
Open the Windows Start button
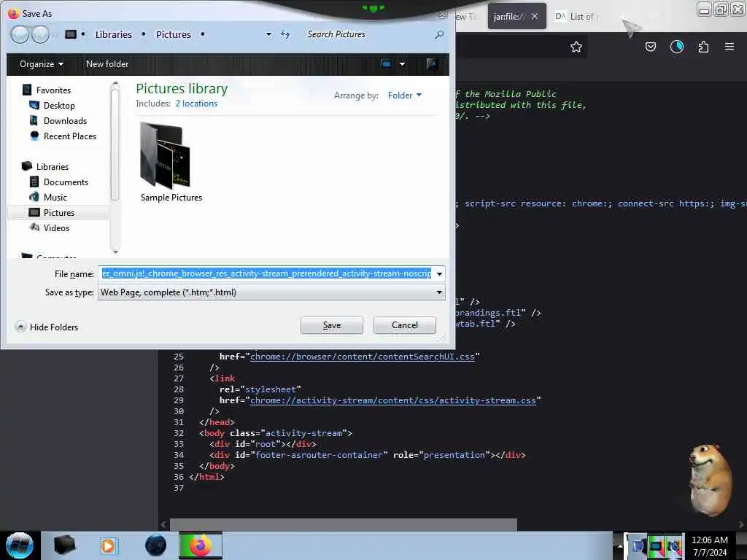tap(20, 545)
